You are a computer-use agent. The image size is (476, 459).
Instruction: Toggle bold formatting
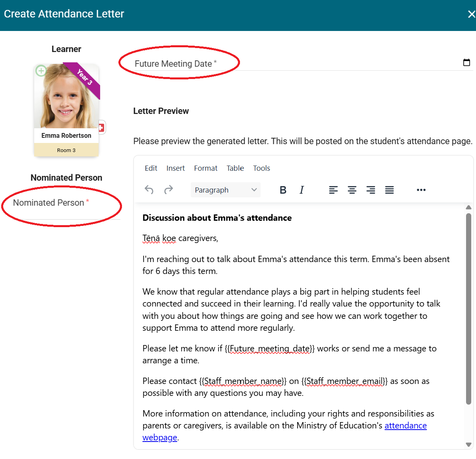tap(283, 190)
